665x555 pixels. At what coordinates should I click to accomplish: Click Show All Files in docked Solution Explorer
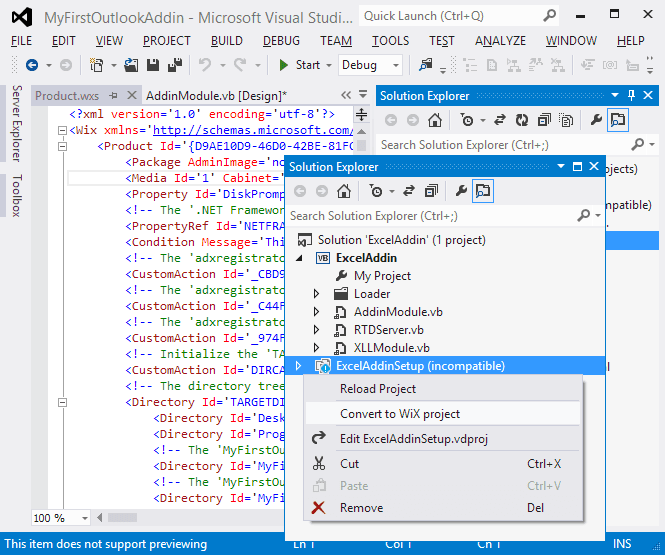[566, 120]
